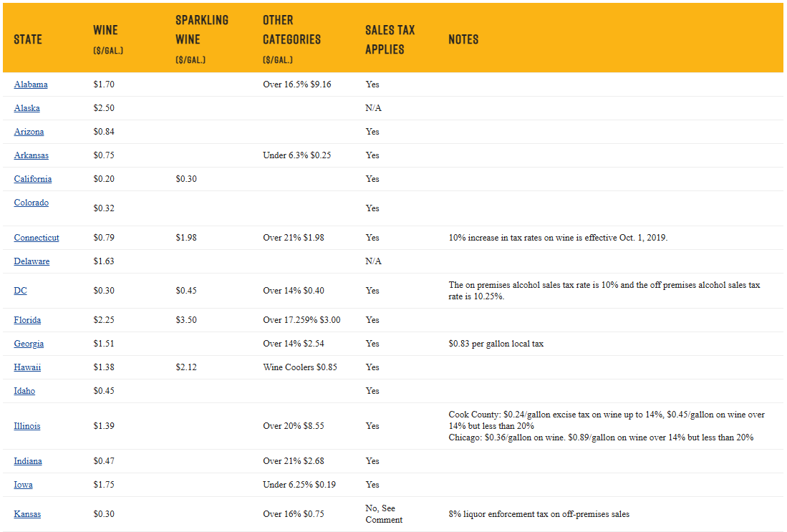Screen dimensions: 787x532
Task: Click the Kansas state link
Action: click(x=27, y=514)
